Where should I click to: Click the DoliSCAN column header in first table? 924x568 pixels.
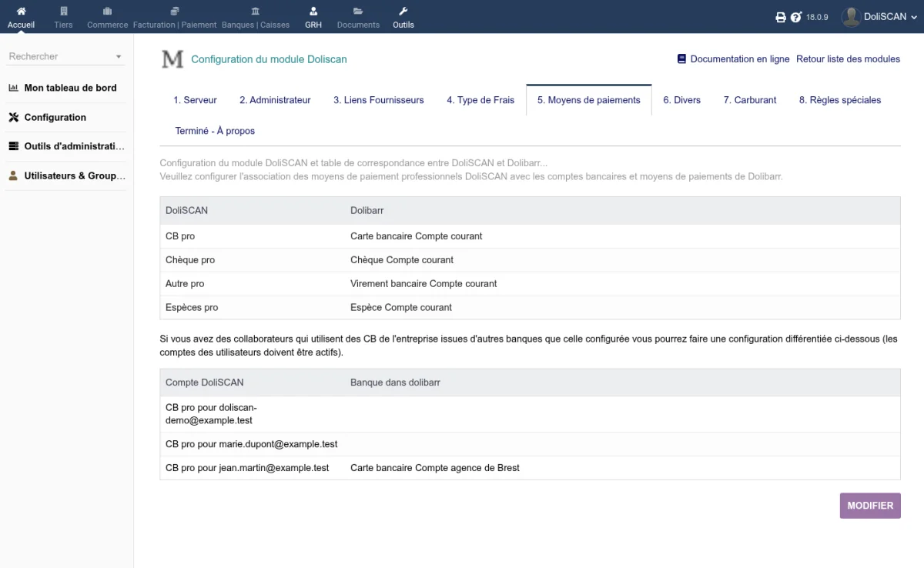pyautogui.click(x=186, y=209)
